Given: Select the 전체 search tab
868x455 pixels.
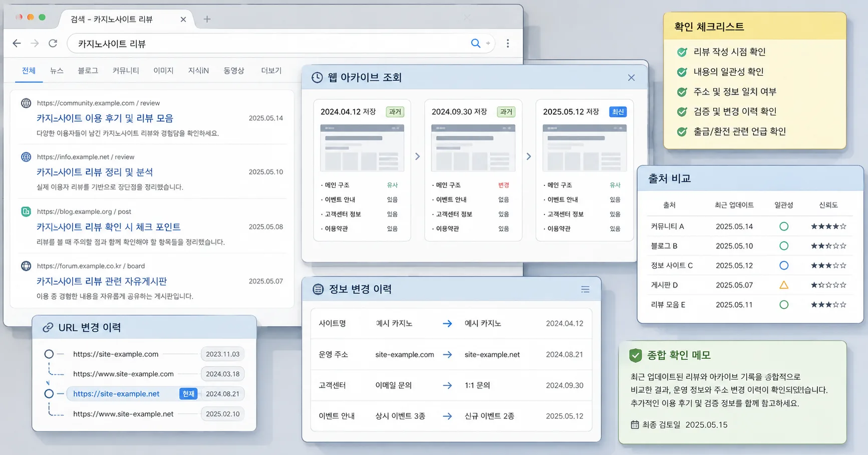Looking at the screenshot, I should [x=29, y=71].
